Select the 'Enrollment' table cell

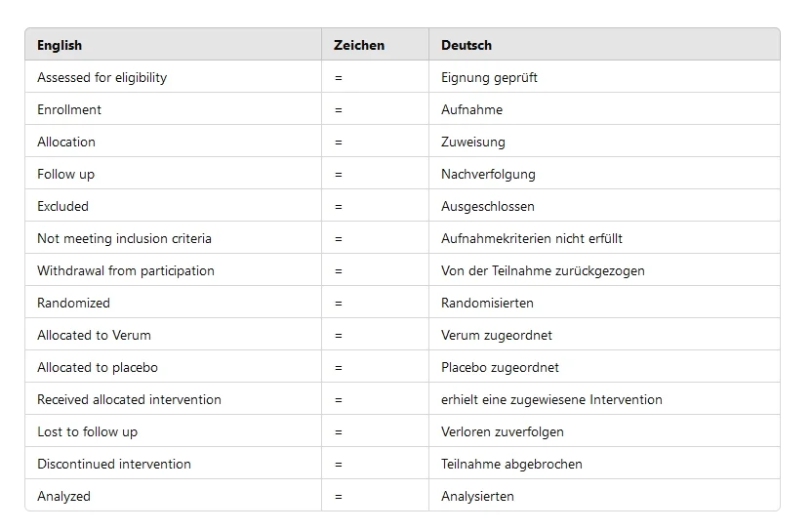(x=69, y=109)
